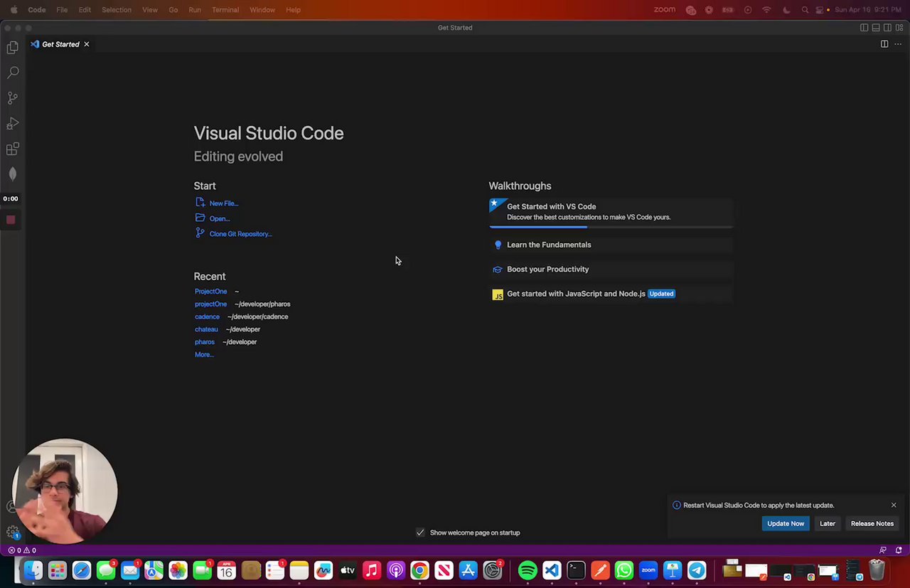Open the Code menu in the menu bar
The height and width of the screenshot is (588, 910).
pos(37,10)
